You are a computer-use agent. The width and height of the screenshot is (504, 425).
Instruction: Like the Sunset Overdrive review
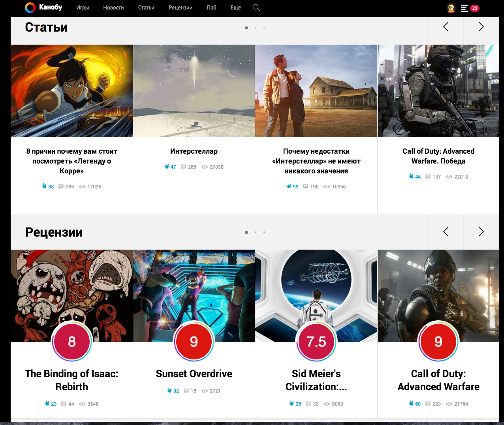tap(169, 390)
